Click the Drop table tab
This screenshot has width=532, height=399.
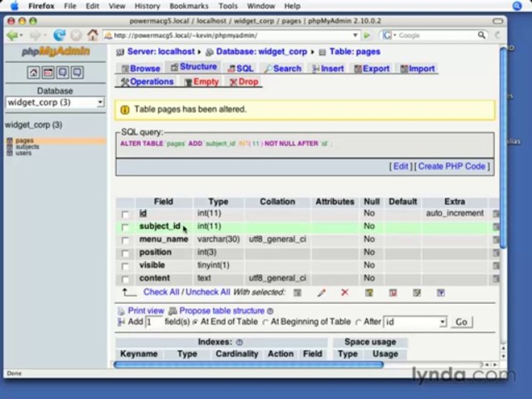pos(244,82)
